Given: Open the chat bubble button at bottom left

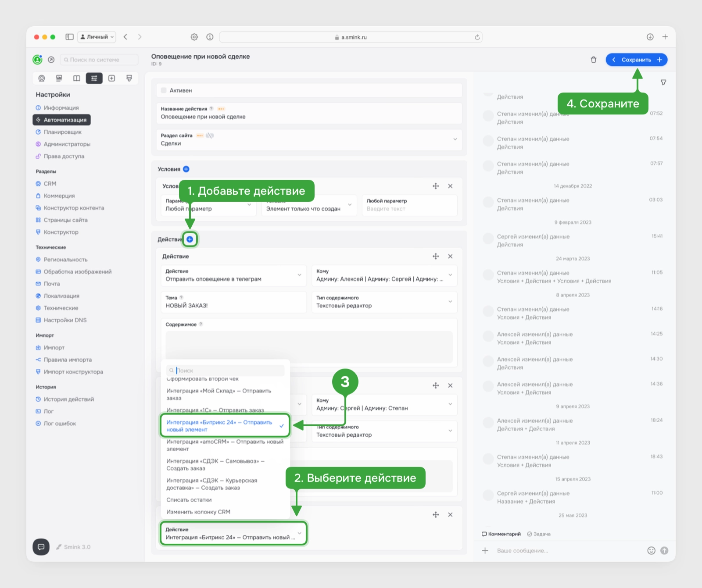Looking at the screenshot, I should pos(41,547).
